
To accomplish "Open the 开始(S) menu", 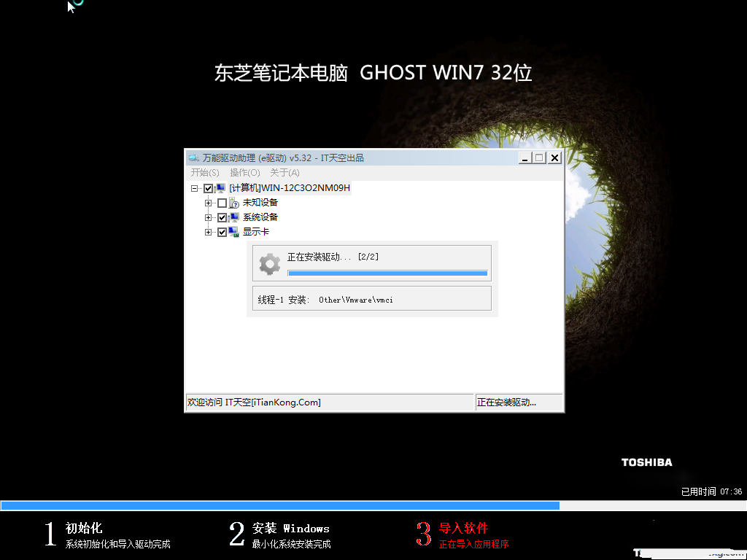I will coord(205,173).
